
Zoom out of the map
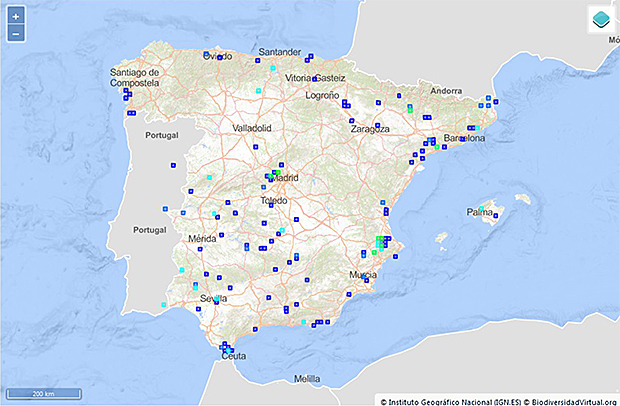click(16, 34)
